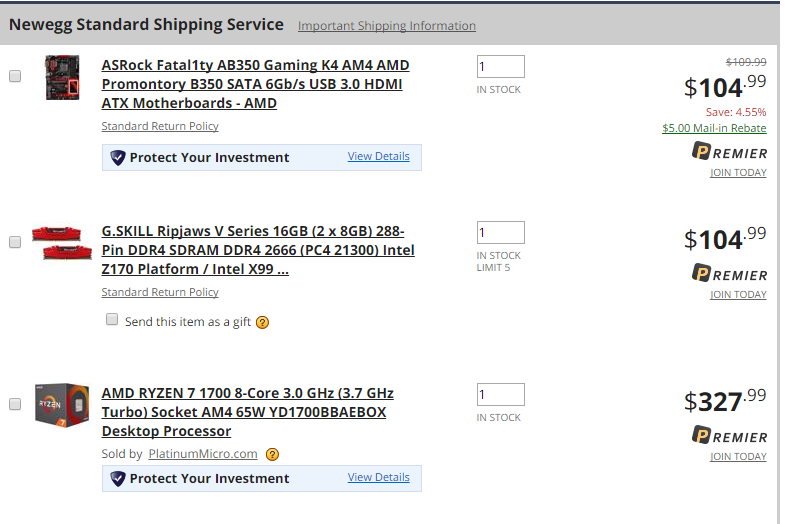This screenshot has height=524, width=792.
Task: Open the $5.00 Mail-in Rebate link
Action: coord(714,128)
